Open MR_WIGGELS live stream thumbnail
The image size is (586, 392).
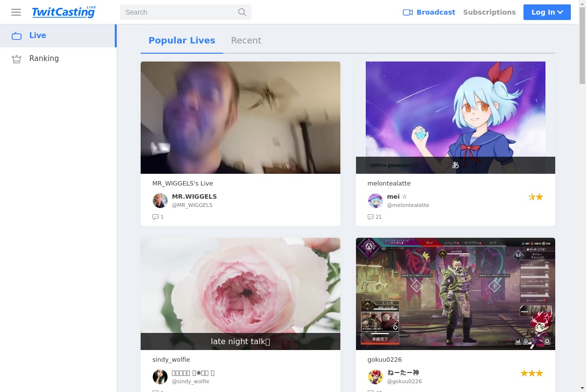point(240,118)
